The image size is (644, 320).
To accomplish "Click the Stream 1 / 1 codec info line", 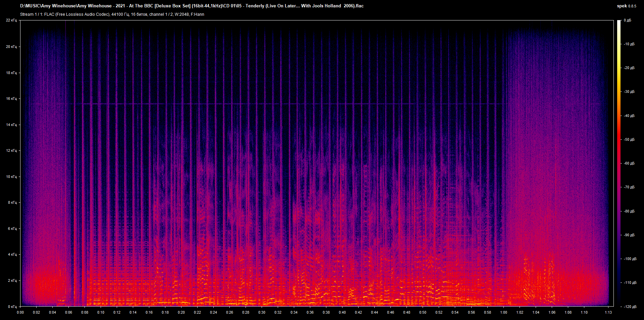I will tap(112, 14).
